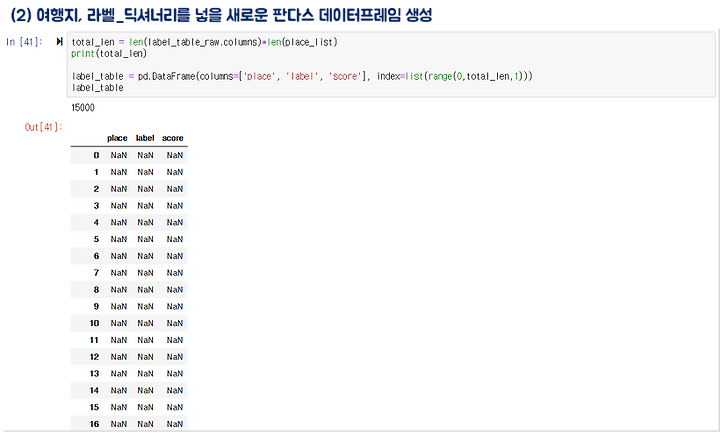
Task: Click the In [41] prompt label
Action: tap(24, 42)
